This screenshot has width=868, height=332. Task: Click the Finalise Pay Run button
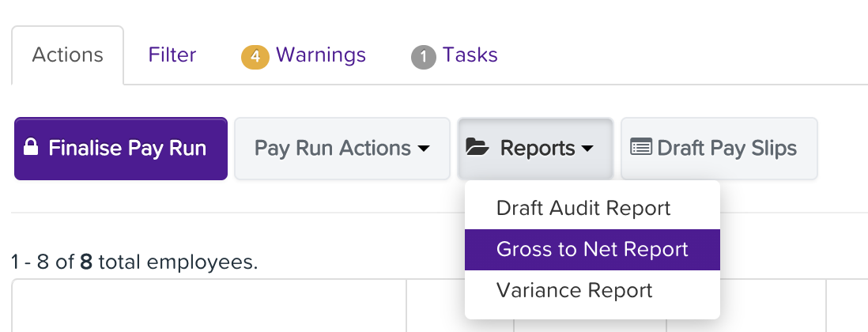(121, 149)
